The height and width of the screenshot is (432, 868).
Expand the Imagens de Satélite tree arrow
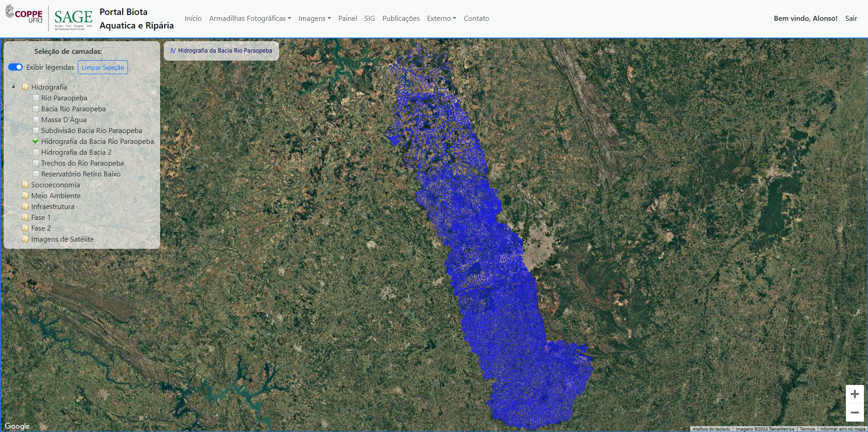coord(14,239)
